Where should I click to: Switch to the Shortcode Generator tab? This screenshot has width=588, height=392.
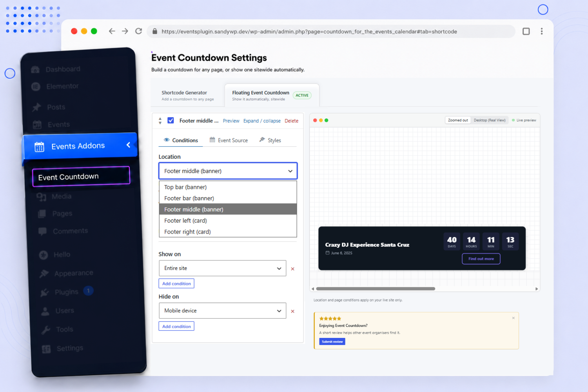(x=188, y=96)
